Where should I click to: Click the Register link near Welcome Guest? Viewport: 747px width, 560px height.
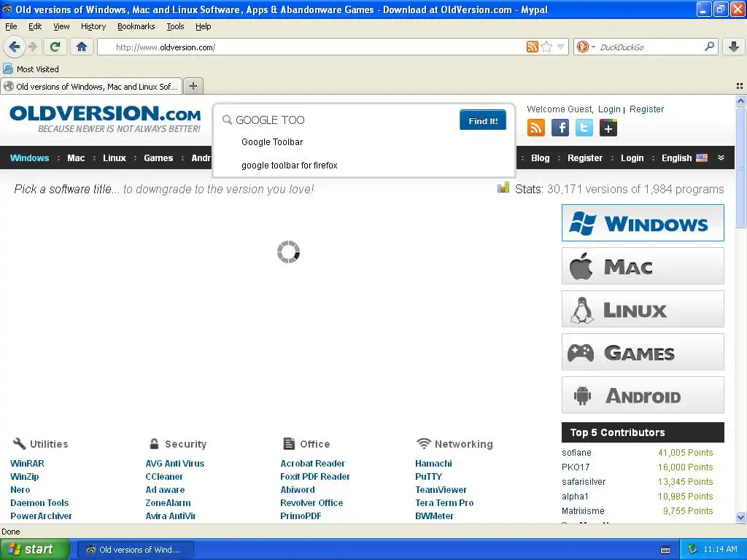click(646, 109)
